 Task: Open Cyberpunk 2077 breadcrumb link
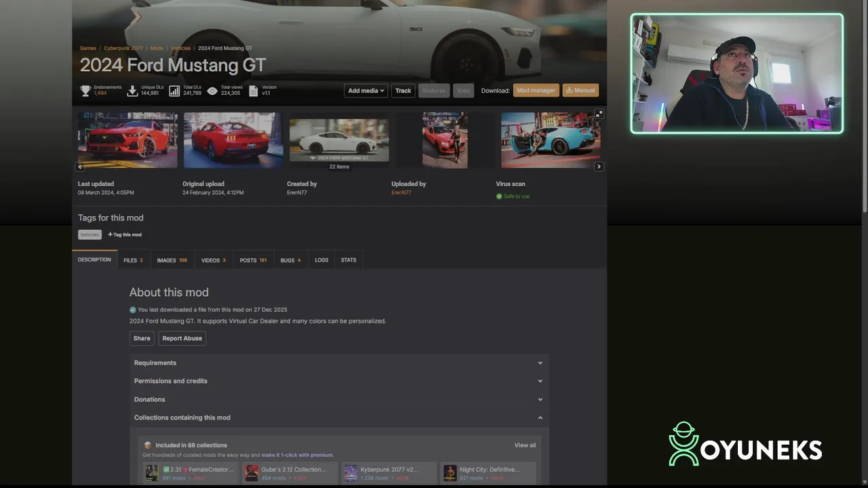(123, 48)
